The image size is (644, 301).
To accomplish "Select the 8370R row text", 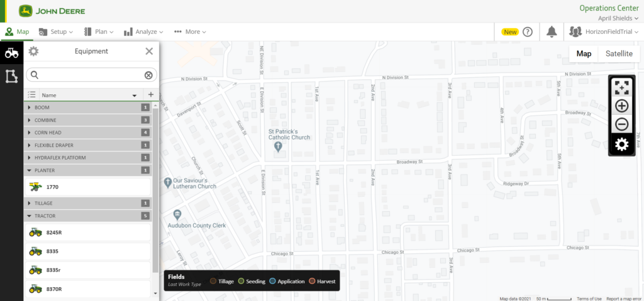I will click(x=54, y=289).
